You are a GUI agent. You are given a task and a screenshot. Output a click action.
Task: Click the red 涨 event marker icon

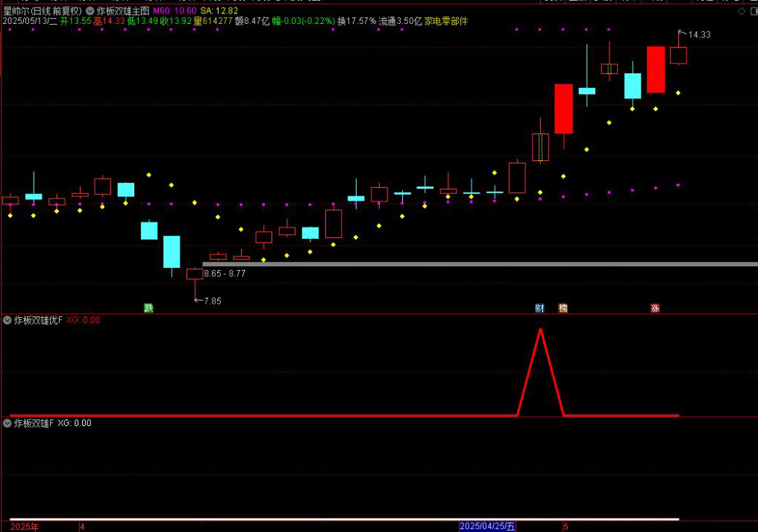tap(655, 308)
